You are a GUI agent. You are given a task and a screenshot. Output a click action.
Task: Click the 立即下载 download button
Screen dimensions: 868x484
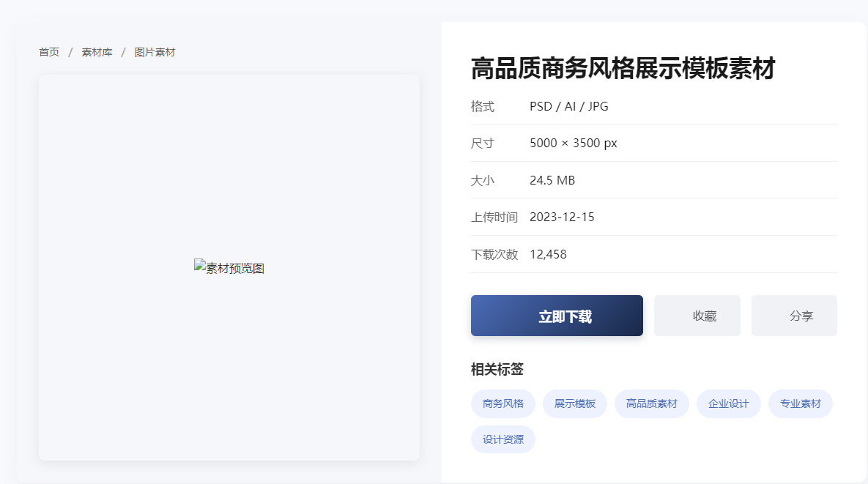(x=557, y=316)
